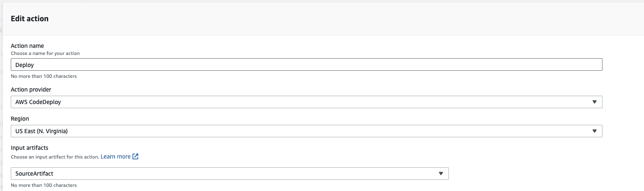Click the external link icon beside Learn more
Image resolution: width=644 pixels, height=191 pixels.
click(x=135, y=156)
